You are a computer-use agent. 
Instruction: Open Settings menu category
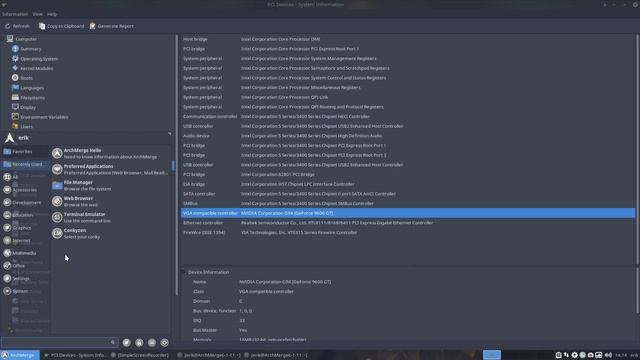tap(24, 278)
